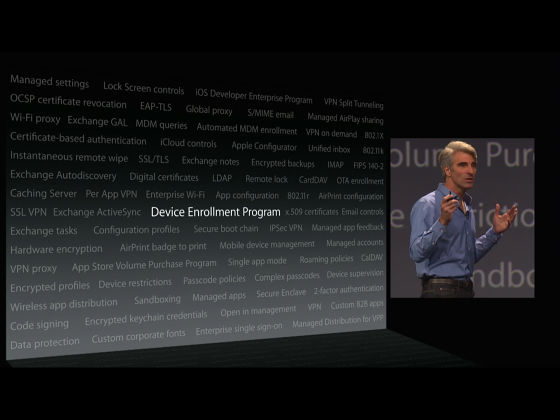
Task: Click the 'Encrypted backups' text
Action: [x=283, y=163]
